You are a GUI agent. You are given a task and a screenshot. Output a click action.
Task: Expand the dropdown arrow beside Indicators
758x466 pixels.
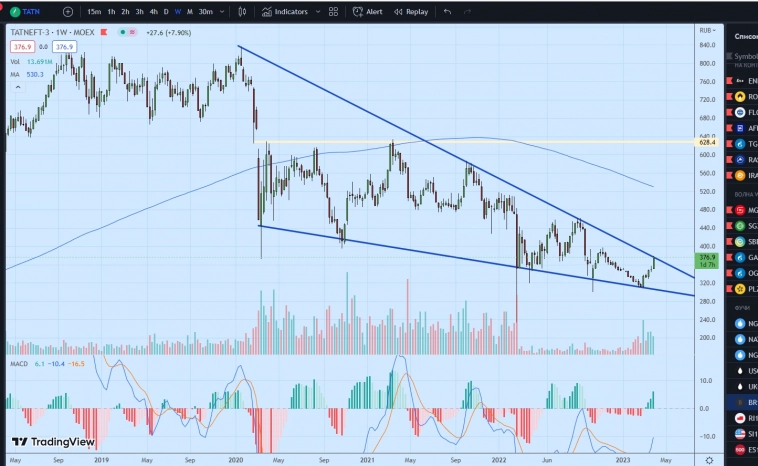click(x=318, y=12)
